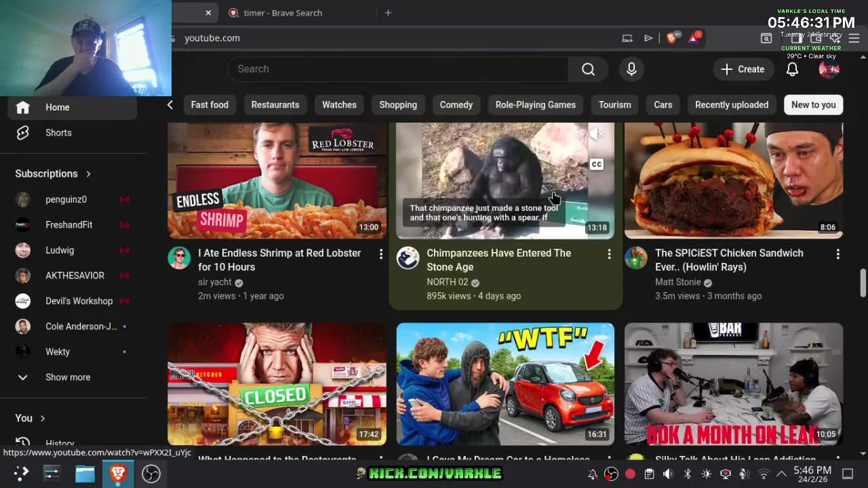Start voice search with the microphone
Image resolution: width=868 pixels, height=488 pixels.
(631, 69)
